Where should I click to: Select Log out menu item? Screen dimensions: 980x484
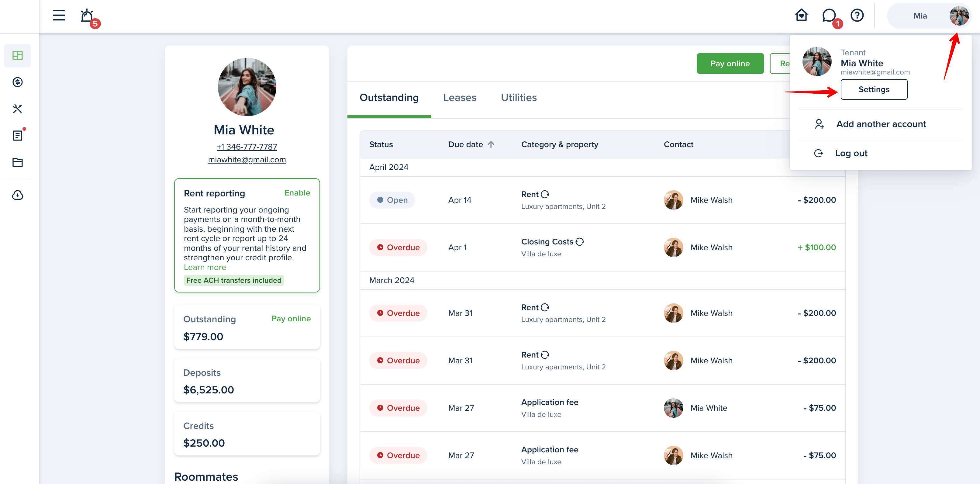point(880,153)
